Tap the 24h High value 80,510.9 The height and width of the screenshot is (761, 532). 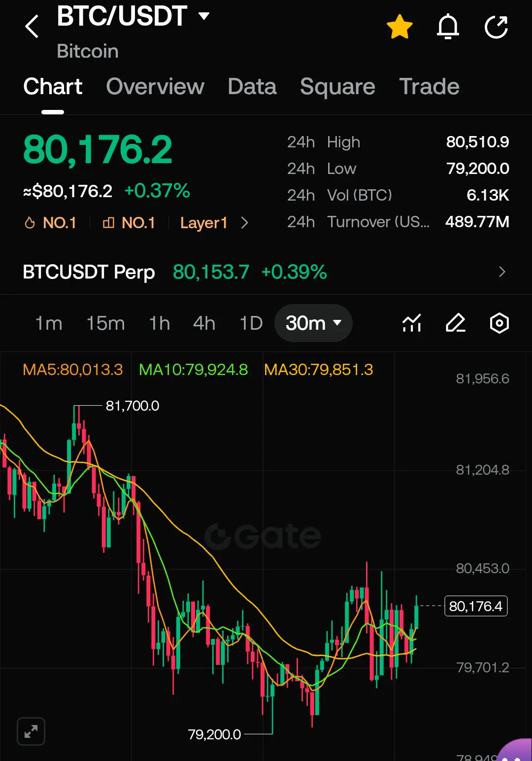tap(477, 142)
